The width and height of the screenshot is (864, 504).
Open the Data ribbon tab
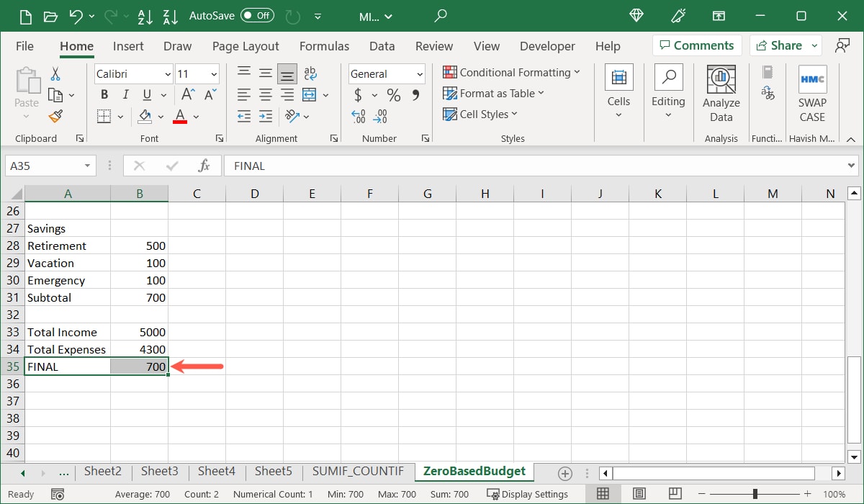click(382, 46)
